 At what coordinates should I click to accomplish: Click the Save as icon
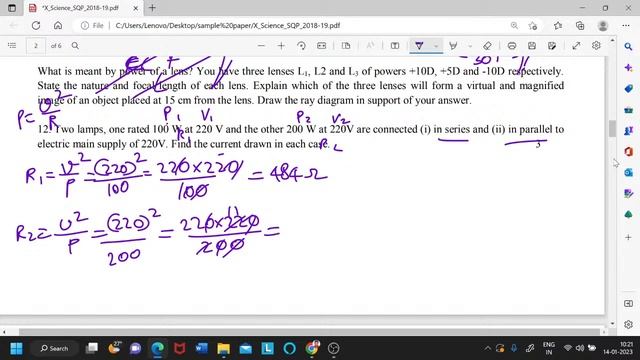552,46
